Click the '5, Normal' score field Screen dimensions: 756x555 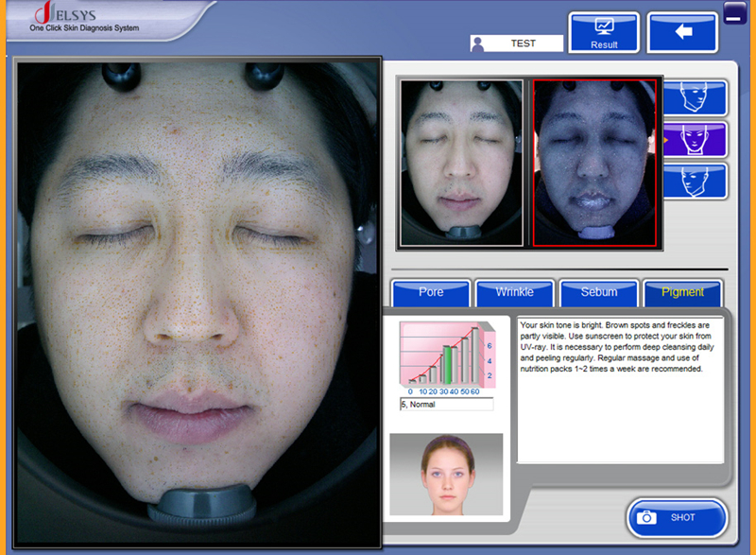[x=446, y=405]
